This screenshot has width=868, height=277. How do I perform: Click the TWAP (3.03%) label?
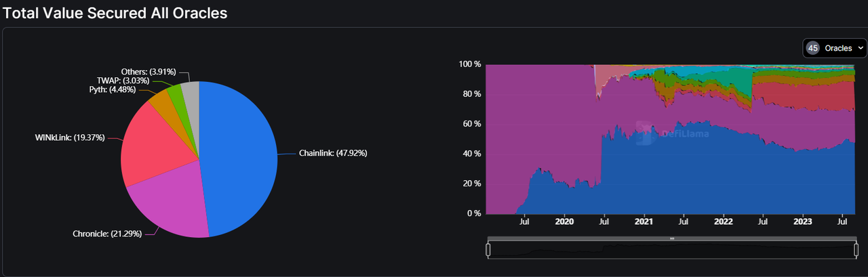118,81
